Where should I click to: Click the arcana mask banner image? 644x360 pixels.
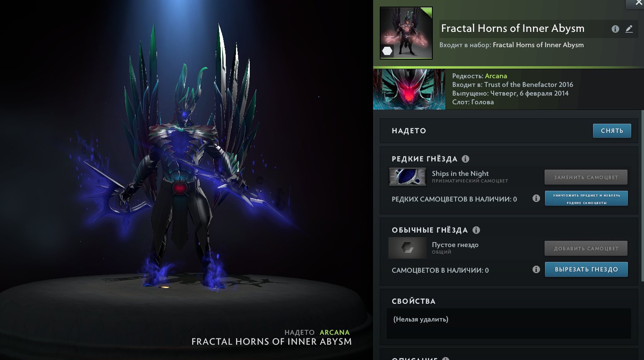coord(409,89)
